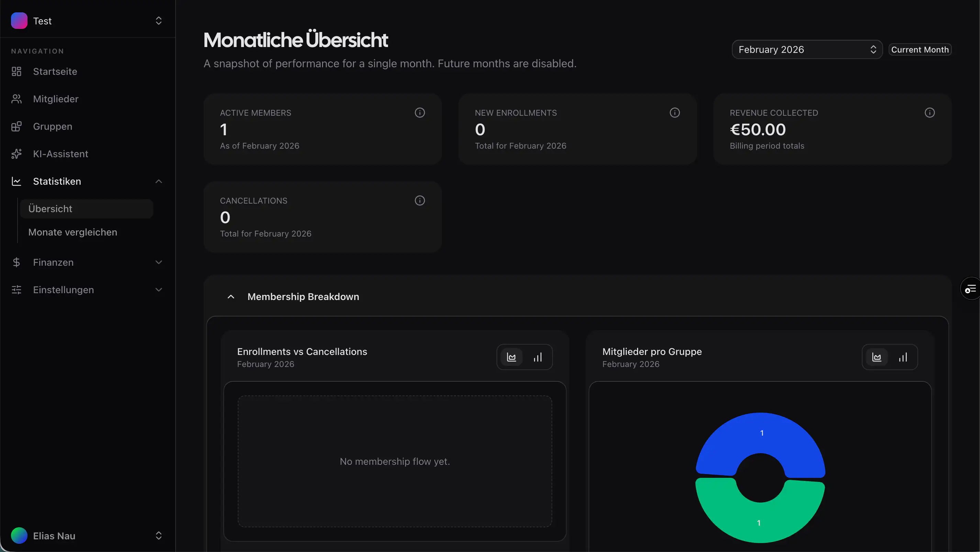Expand the Finanzen menu chevron
Screen dimensions: 980x552
[159, 262]
